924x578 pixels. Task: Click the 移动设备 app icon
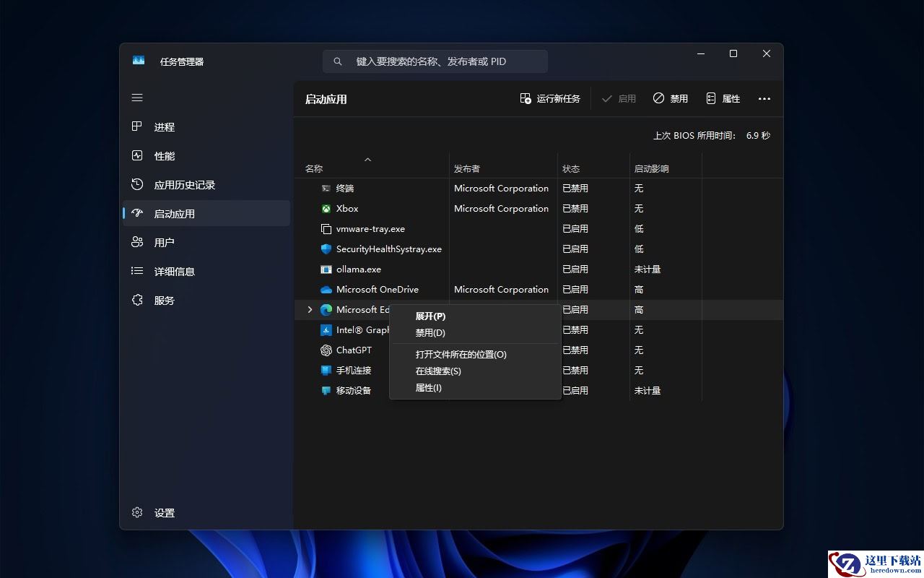[326, 390]
